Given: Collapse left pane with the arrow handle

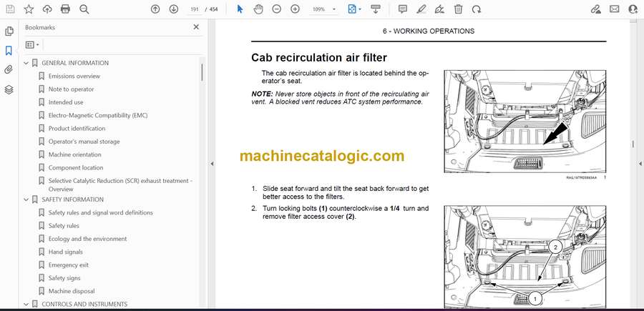Looking at the screenshot, I should click(x=212, y=164).
